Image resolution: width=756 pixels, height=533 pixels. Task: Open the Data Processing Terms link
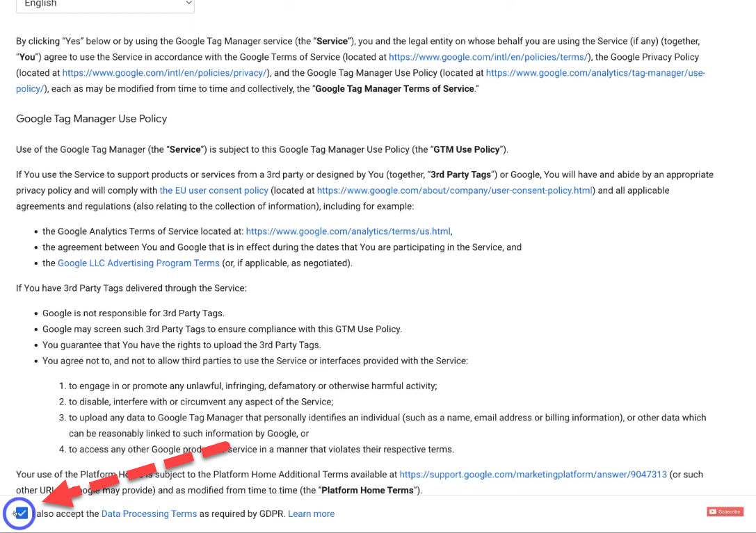point(149,514)
